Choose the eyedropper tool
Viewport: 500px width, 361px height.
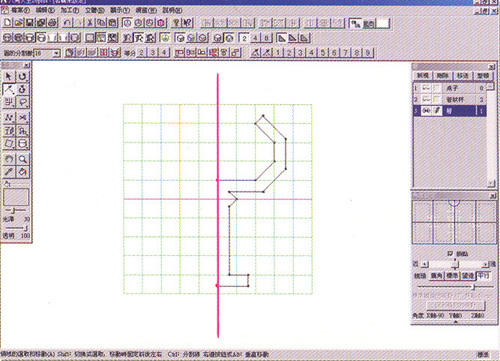(9, 172)
